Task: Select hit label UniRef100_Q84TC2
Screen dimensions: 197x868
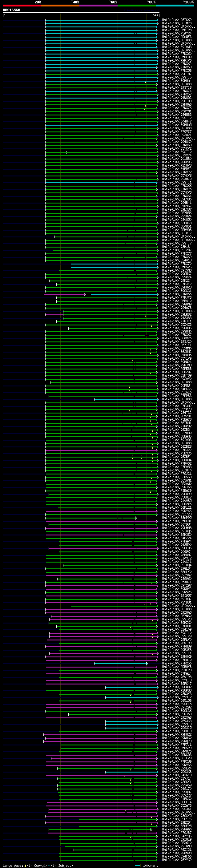Action: point(177,413)
